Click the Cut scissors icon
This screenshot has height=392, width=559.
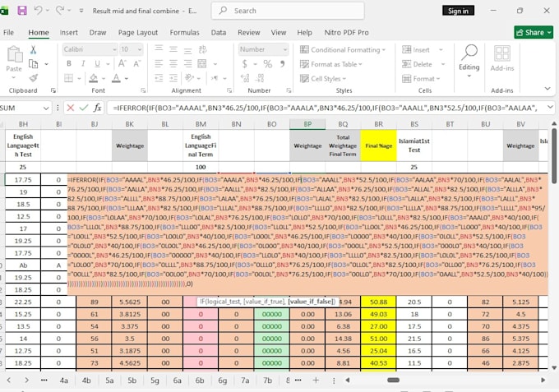[x=33, y=49]
